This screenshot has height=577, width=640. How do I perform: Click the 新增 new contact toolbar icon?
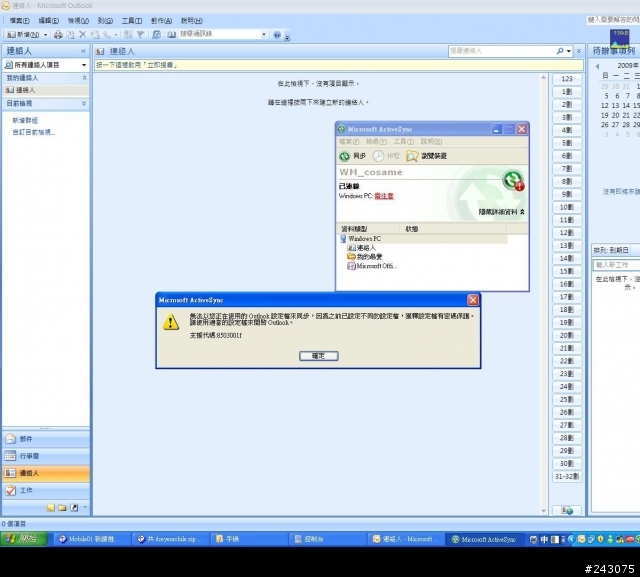pyautogui.click(x=11, y=35)
